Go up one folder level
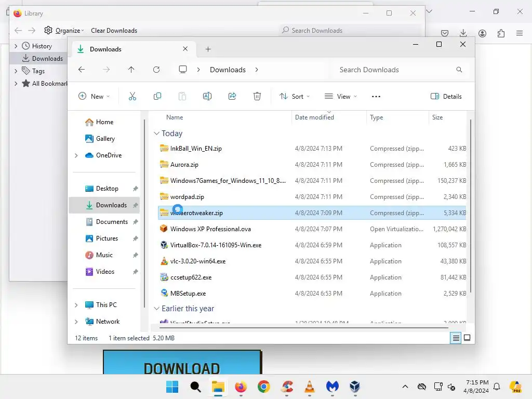This screenshot has height=399, width=532. tap(131, 70)
